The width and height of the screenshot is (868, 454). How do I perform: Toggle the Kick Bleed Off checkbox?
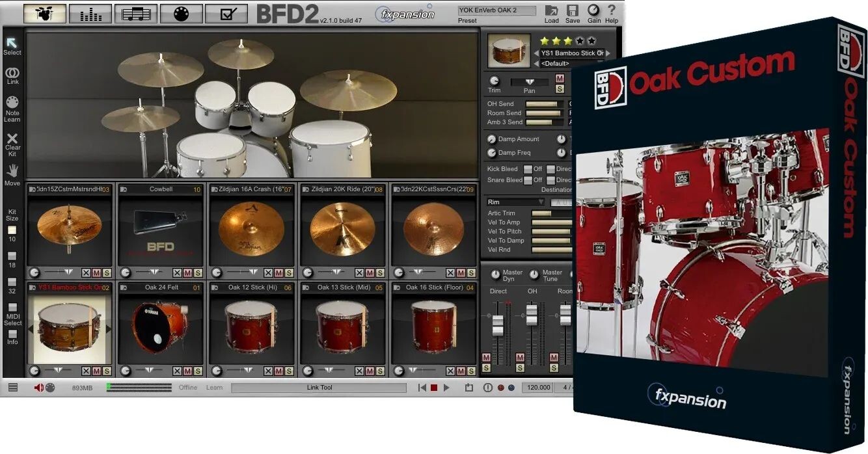pos(528,169)
